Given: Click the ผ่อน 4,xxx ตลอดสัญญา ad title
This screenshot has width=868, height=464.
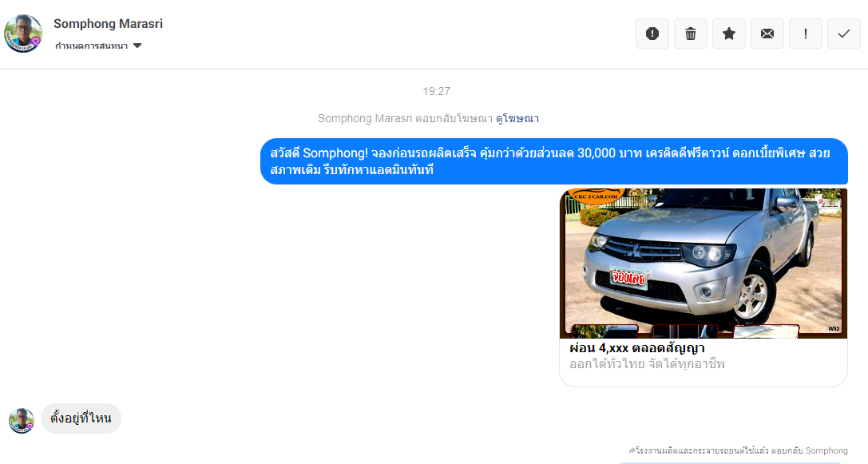Looking at the screenshot, I should (x=636, y=348).
